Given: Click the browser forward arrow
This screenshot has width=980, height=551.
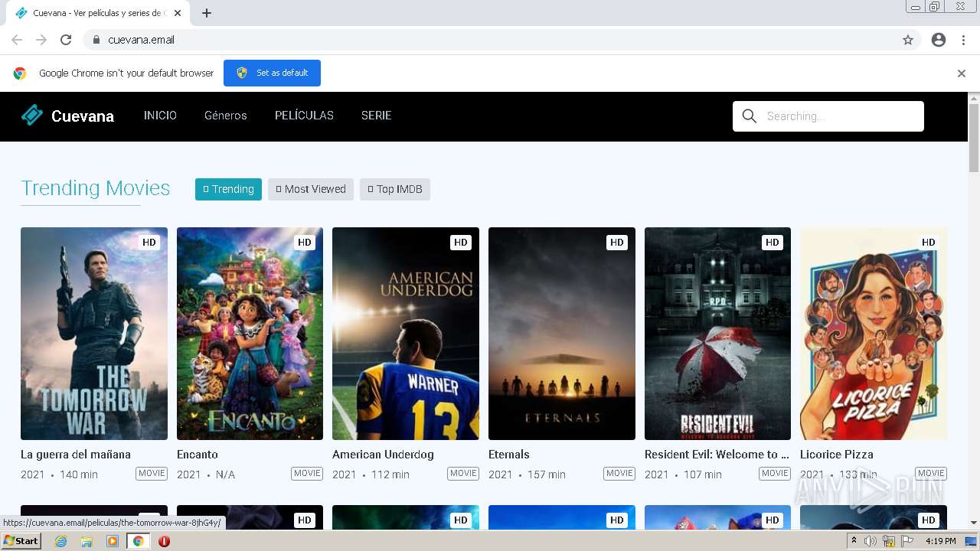Looking at the screenshot, I should (x=41, y=40).
